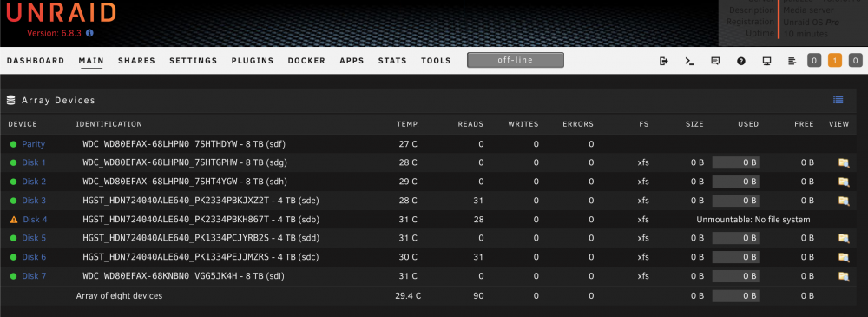Open the Disk 6 link
The width and height of the screenshot is (868, 317).
[x=34, y=257]
